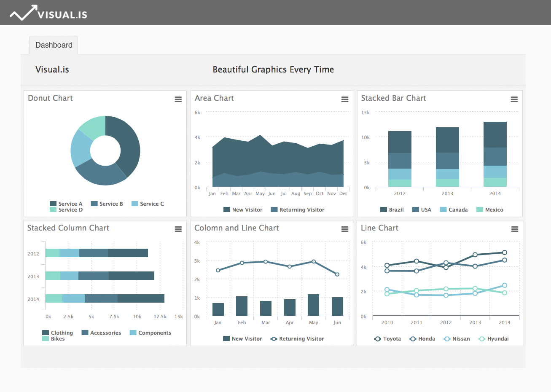Viewport: 551px width, 392px height.
Task: Click the 2014 horizontal bar light blue segment
Action: click(x=73, y=298)
